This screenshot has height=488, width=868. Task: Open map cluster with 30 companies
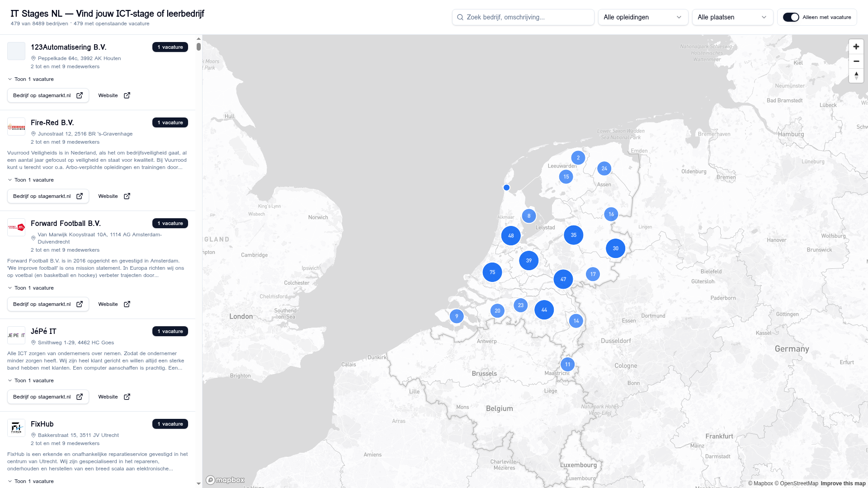(x=615, y=249)
